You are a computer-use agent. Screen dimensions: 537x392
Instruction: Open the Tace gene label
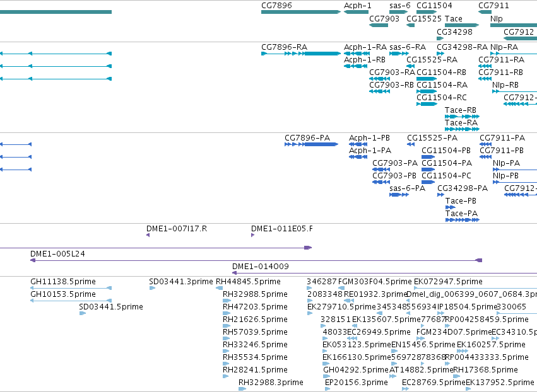[x=454, y=18]
